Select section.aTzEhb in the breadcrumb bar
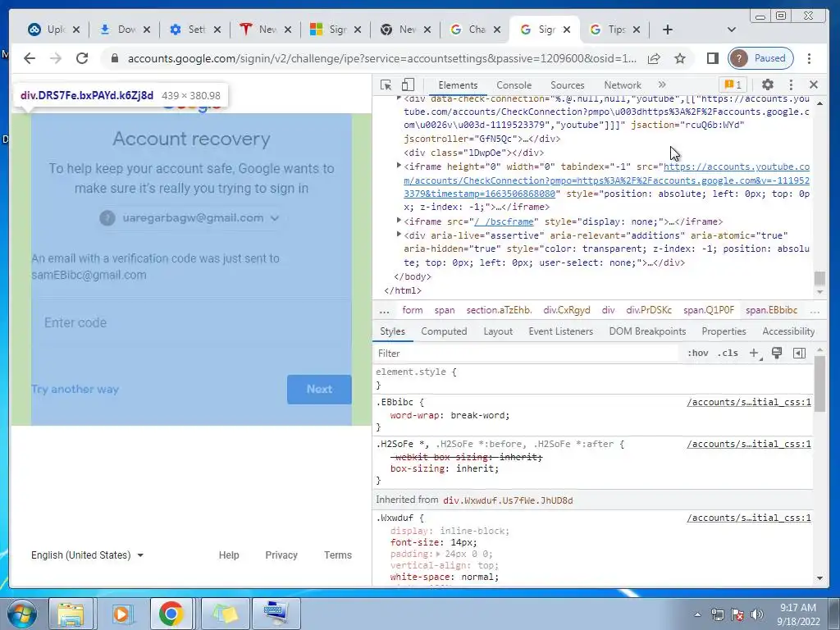The width and height of the screenshot is (840, 630). pos(499,310)
